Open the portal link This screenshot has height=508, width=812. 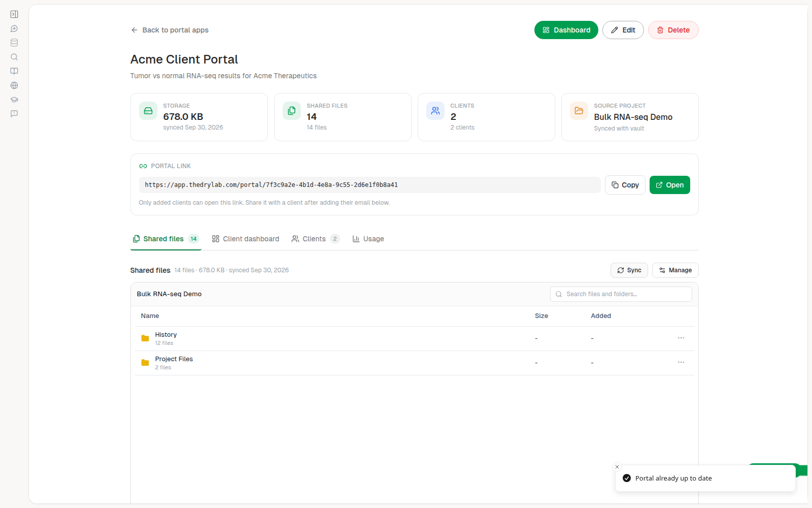pyautogui.click(x=670, y=185)
